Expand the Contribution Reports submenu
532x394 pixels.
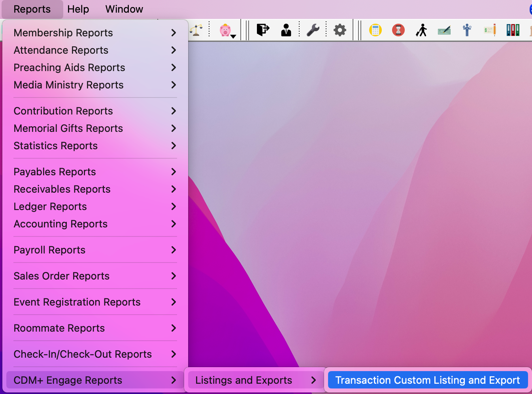click(63, 111)
